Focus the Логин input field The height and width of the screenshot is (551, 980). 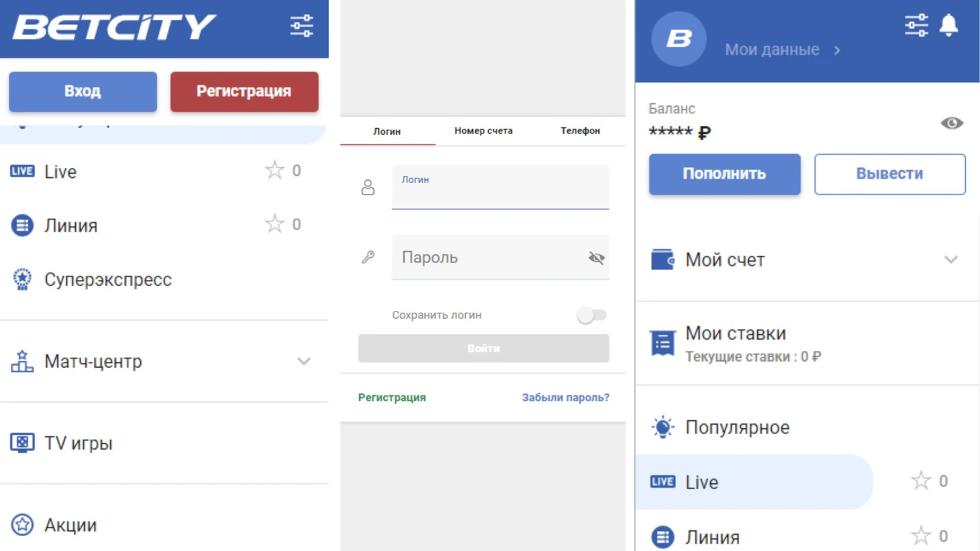click(x=501, y=187)
